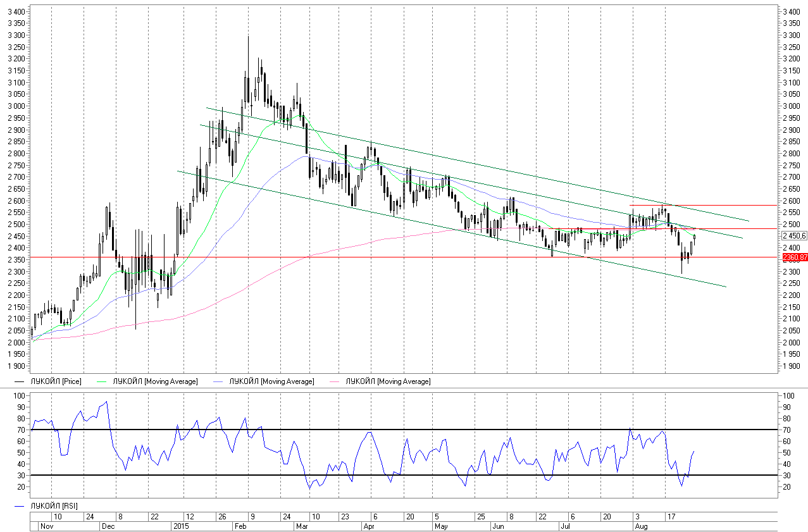Select the Apr month on the time axis

tap(370, 526)
